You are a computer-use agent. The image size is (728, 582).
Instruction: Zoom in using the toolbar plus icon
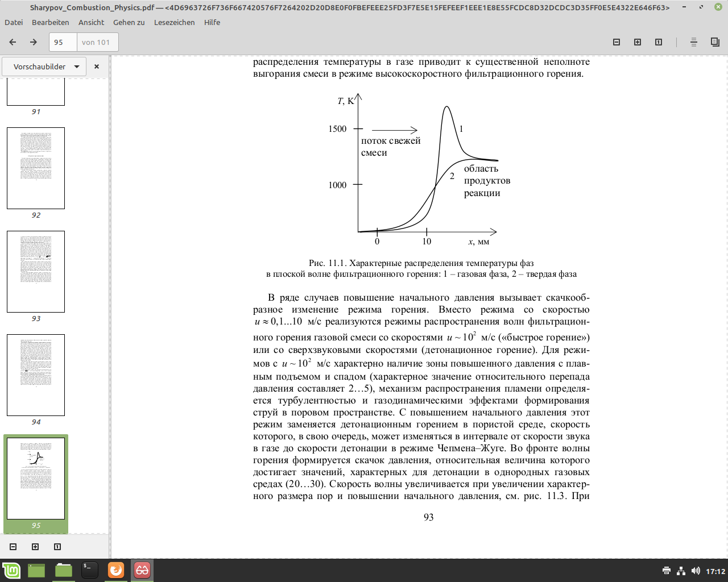click(x=638, y=42)
